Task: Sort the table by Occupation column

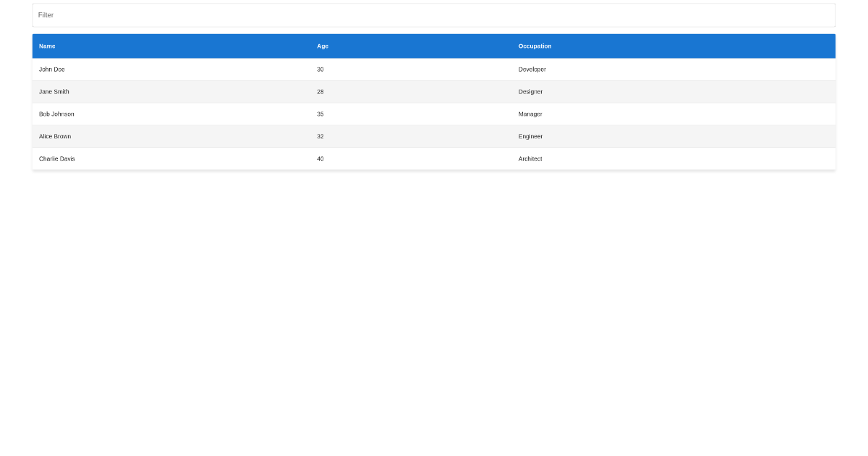Action: [534, 46]
